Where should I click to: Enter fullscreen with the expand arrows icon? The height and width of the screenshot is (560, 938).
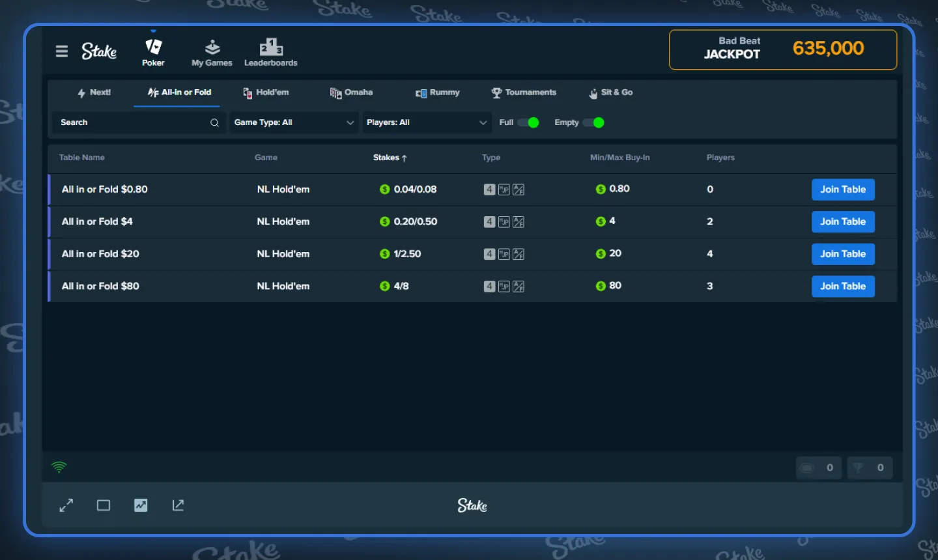coord(66,505)
